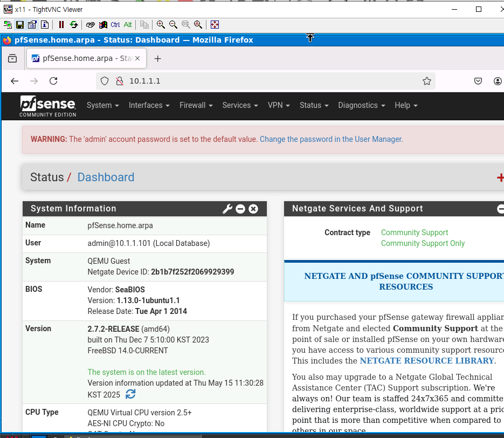Open the Services dropdown menu

240,105
